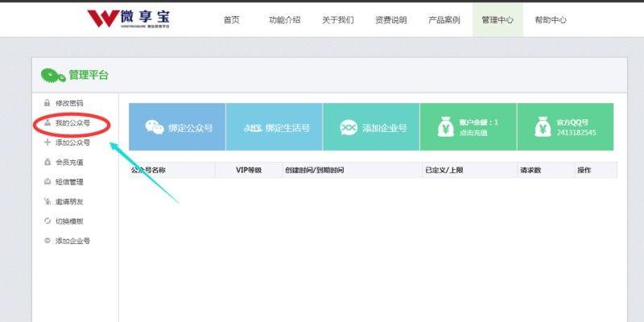Open 添加企业号 sidebar link
644x322 pixels.
point(72,241)
